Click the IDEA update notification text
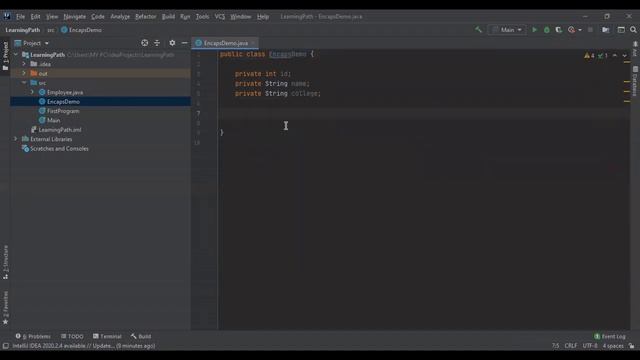This screenshot has width=640, height=360. click(84, 346)
